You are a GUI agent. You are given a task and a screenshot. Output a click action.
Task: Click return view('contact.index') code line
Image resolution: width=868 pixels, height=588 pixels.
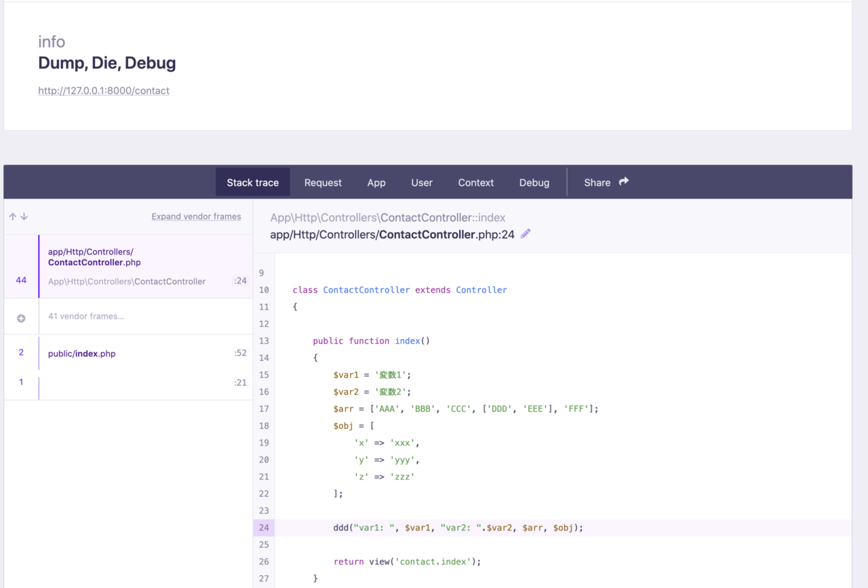point(408,562)
